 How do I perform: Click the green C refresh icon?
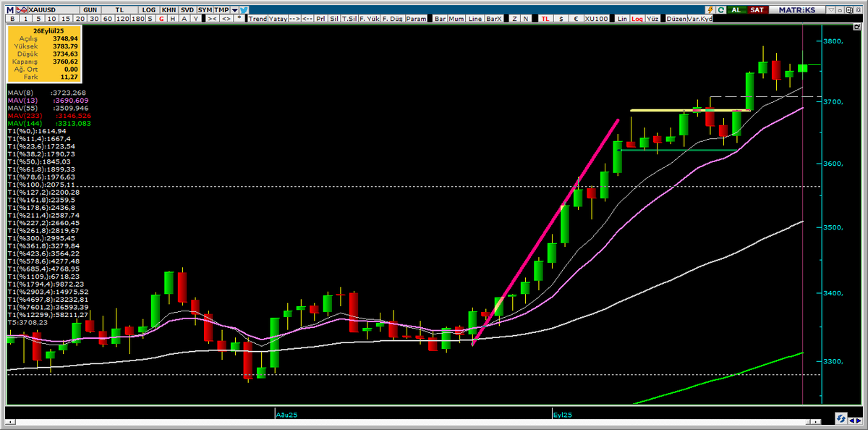(720, 10)
